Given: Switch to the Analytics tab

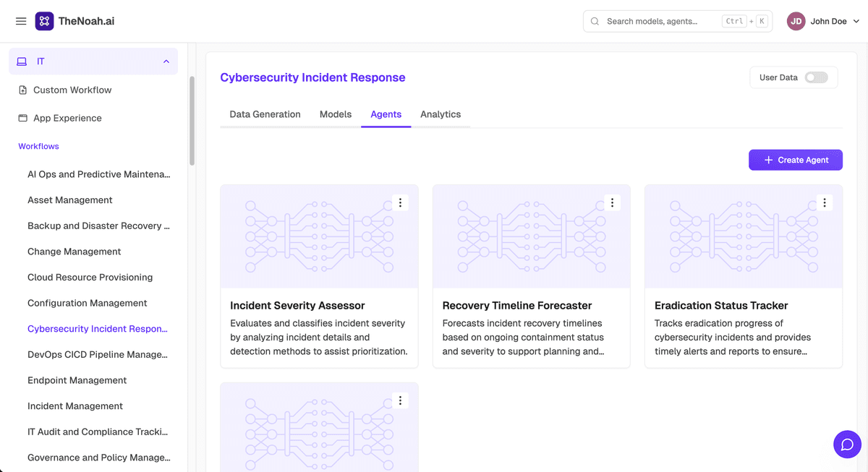Looking at the screenshot, I should (x=441, y=114).
